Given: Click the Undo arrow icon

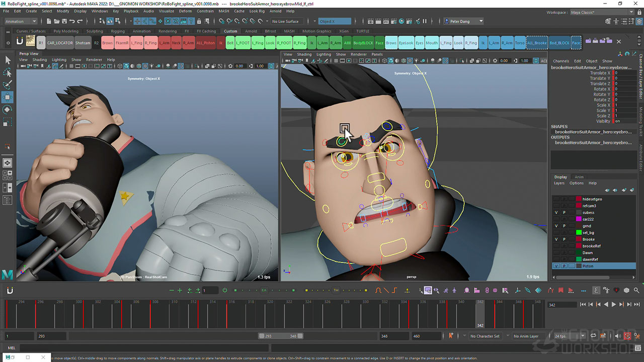Looking at the screenshot, I should tap(72, 22).
